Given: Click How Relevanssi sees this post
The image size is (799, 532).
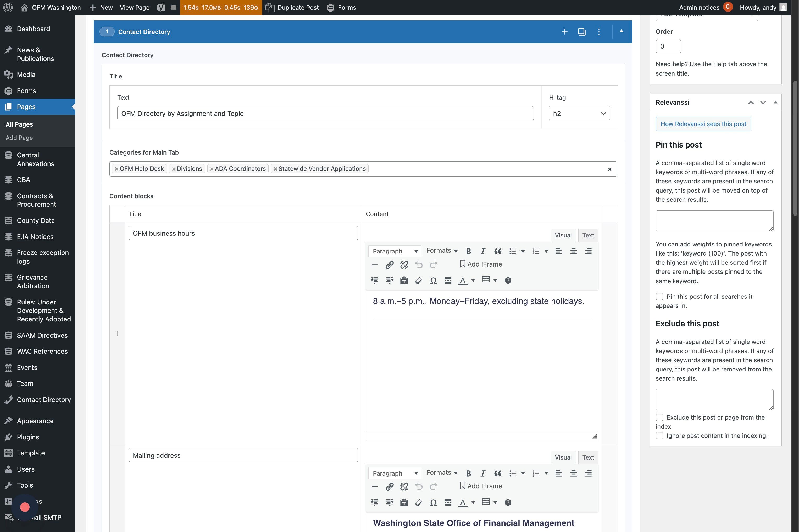Looking at the screenshot, I should click(x=703, y=124).
